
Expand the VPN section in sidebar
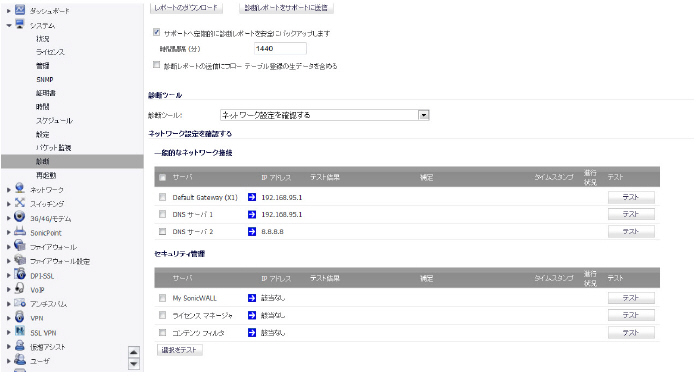(x=8, y=318)
